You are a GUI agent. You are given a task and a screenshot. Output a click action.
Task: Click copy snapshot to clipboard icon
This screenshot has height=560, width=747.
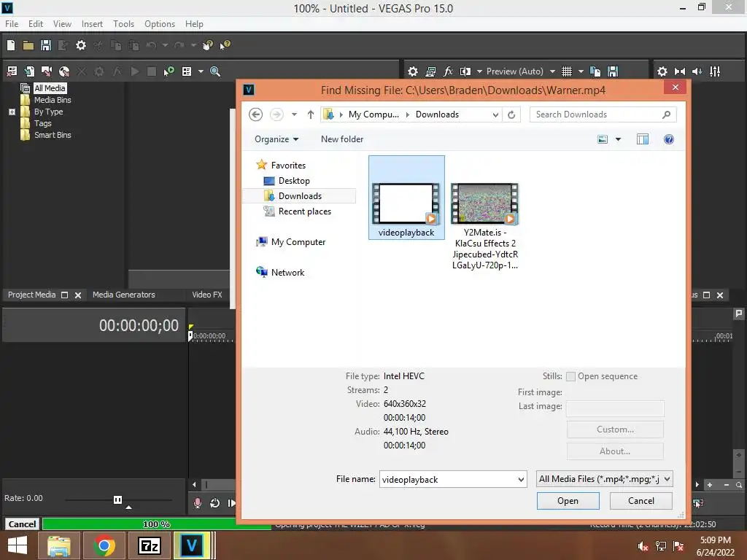click(595, 71)
